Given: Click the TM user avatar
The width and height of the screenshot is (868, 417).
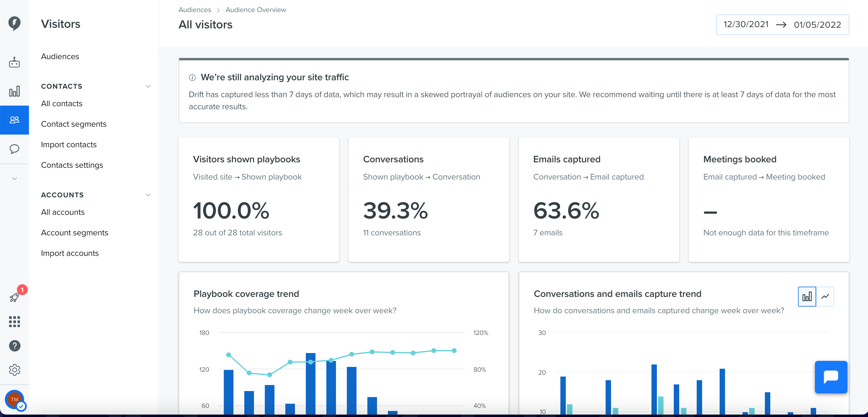Looking at the screenshot, I should 14,399.
